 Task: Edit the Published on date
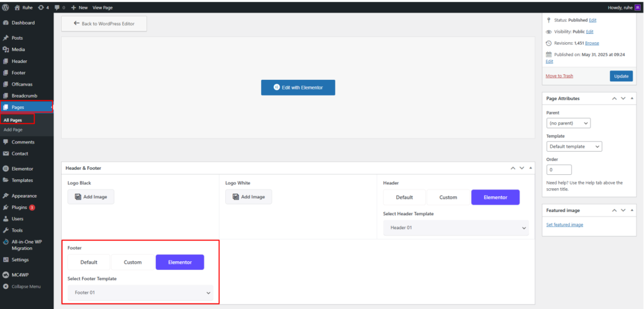tap(549, 62)
